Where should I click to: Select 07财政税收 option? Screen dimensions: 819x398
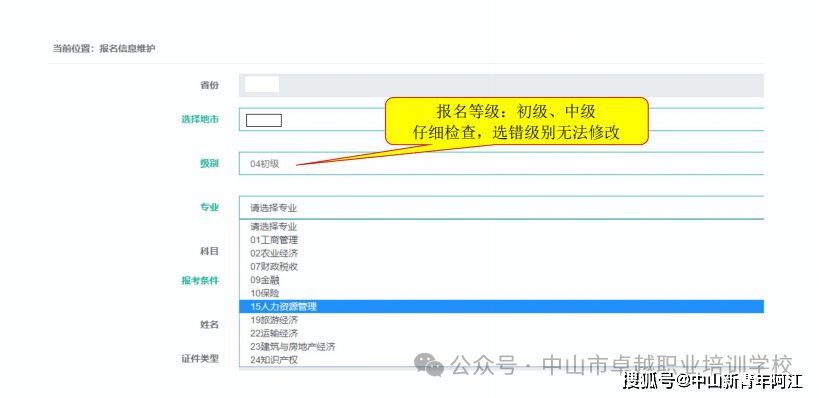point(501,267)
